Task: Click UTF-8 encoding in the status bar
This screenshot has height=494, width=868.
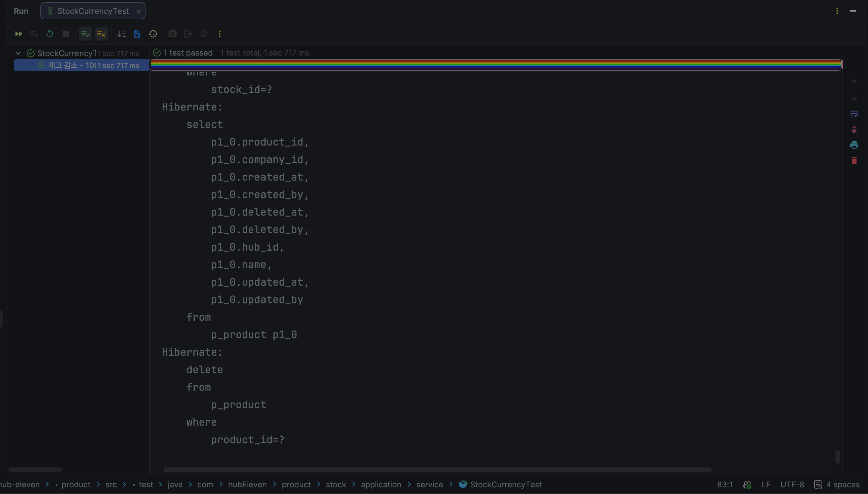Action: click(792, 485)
